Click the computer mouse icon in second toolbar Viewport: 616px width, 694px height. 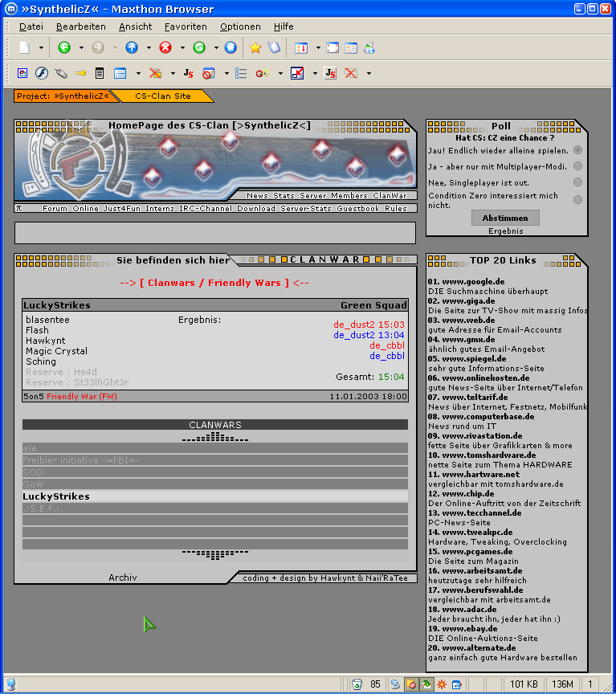[60, 73]
